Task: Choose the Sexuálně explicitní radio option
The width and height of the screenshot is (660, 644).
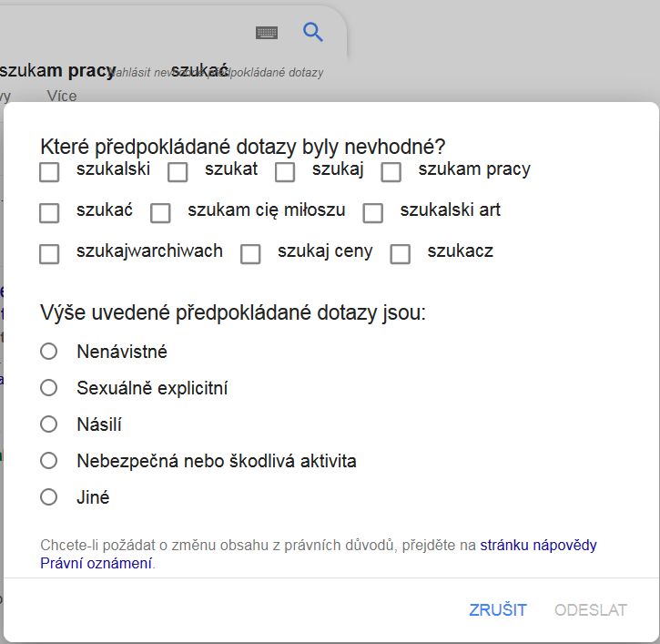Action: pyautogui.click(x=49, y=388)
